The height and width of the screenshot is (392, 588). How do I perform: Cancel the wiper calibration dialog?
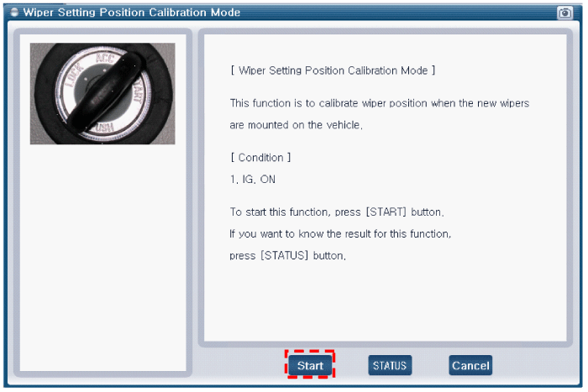(470, 365)
